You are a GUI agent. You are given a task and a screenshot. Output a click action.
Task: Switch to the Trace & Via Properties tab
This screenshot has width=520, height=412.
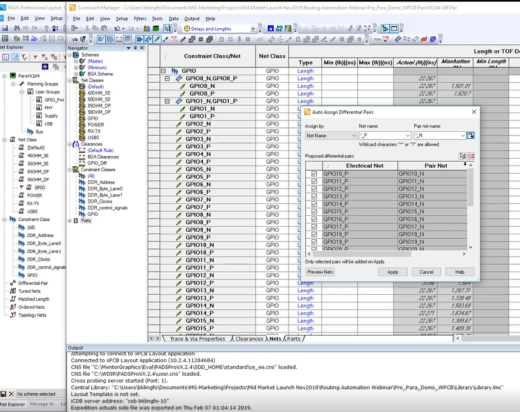point(197,339)
